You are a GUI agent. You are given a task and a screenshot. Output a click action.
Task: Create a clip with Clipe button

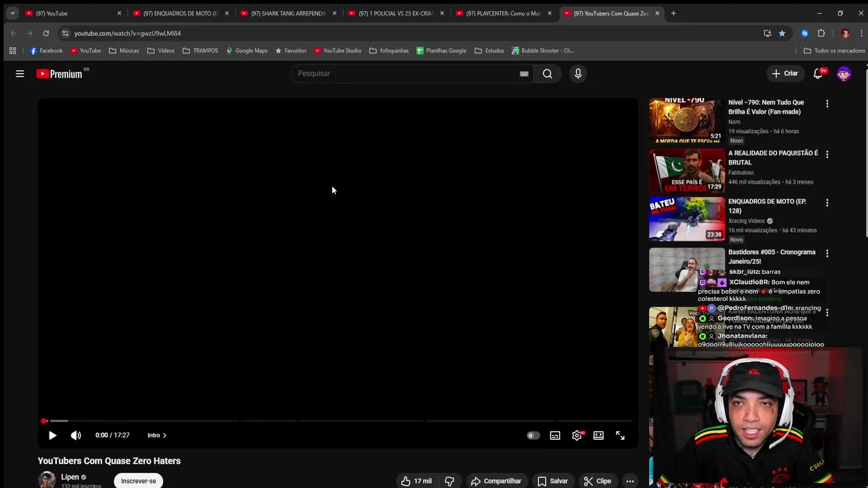click(x=597, y=481)
